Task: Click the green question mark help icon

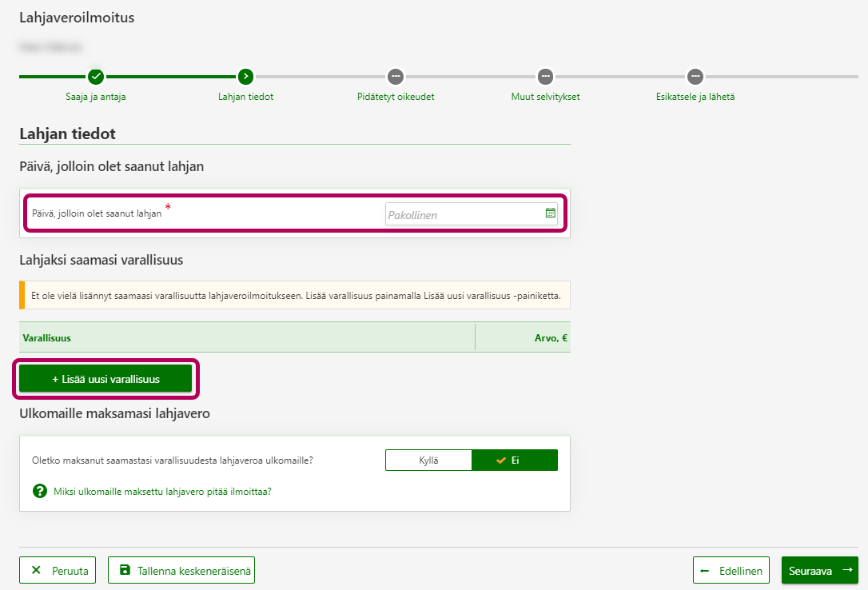Action: click(x=40, y=491)
